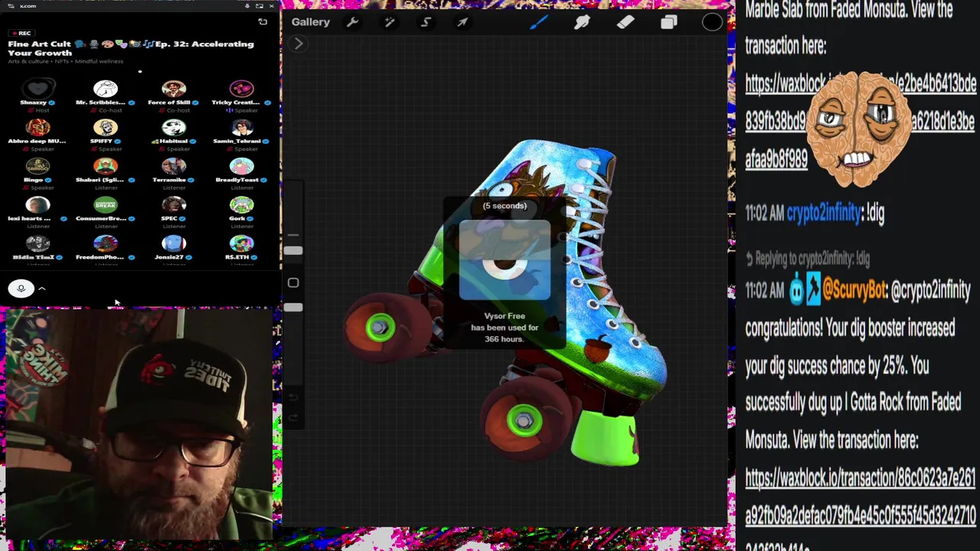Click the share/popout icon in Space window
980x551 pixels.
click(263, 22)
